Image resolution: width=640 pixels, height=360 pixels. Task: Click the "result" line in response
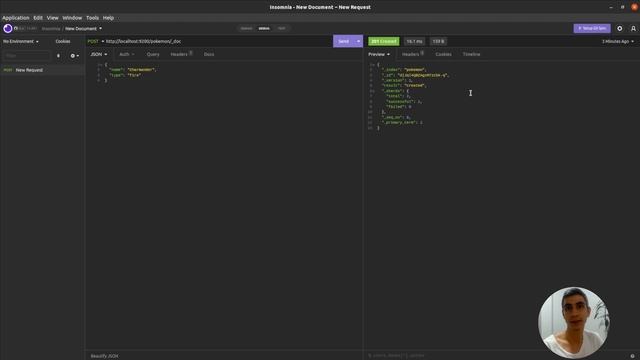(x=404, y=86)
